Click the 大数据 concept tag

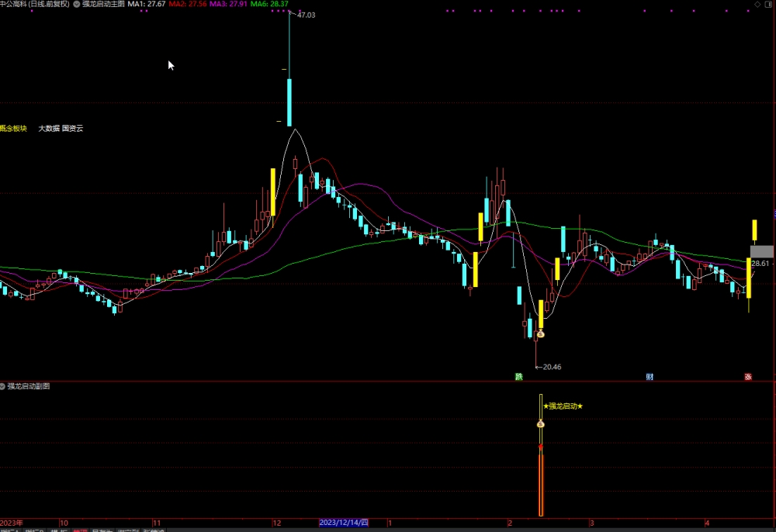pyautogui.click(x=49, y=129)
